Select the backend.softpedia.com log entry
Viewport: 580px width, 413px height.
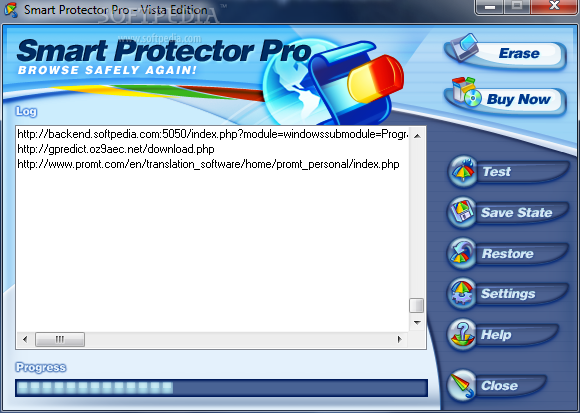[213, 134]
